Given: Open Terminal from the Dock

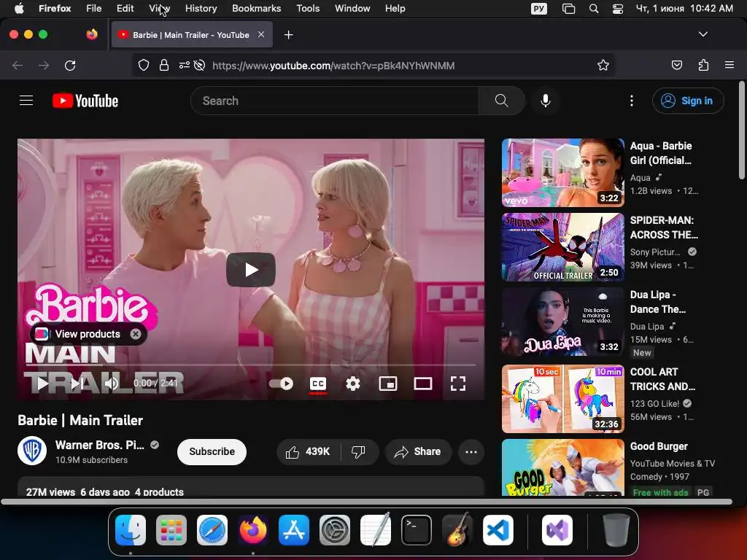Looking at the screenshot, I should point(417,530).
